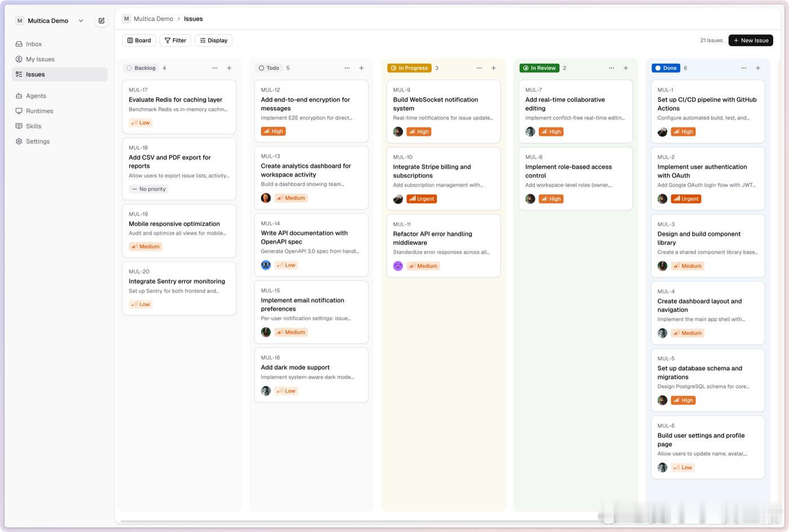Open Done column more options
Image resolution: width=789 pixels, height=532 pixels.
(x=743, y=68)
